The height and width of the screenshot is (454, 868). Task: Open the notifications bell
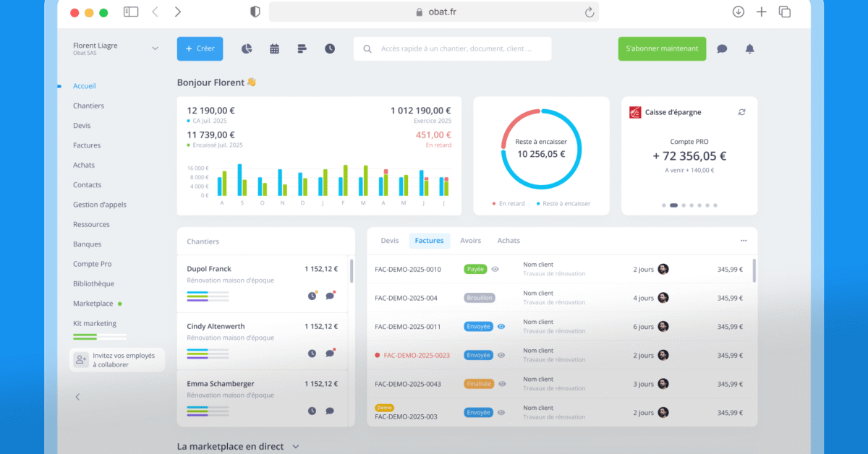pos(749,48)
